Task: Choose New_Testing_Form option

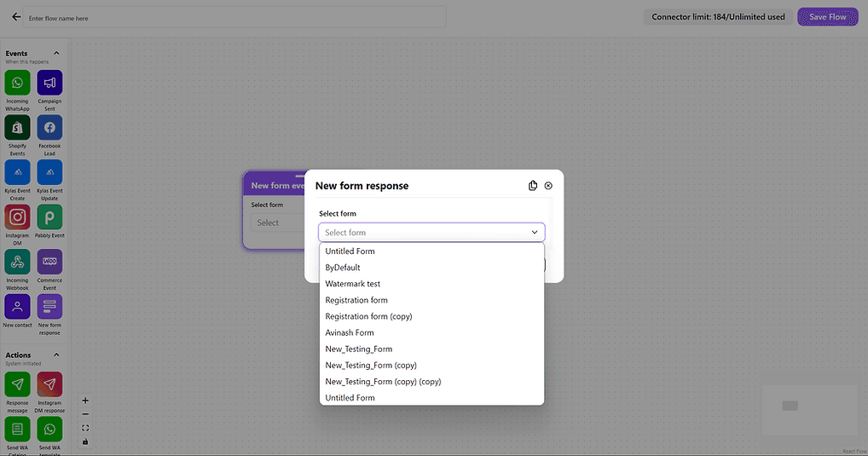Action: (x=431, y=349)
